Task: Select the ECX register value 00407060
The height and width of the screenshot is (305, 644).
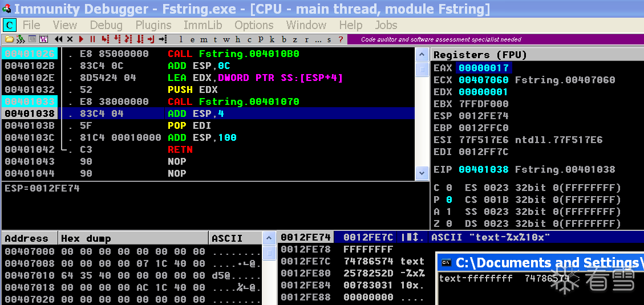Action: point(483,80)
